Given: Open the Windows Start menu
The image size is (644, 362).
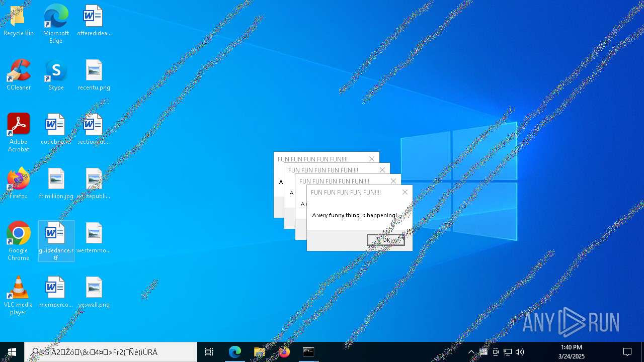Looking at the screenshot, I should click(x=12, y=352).
